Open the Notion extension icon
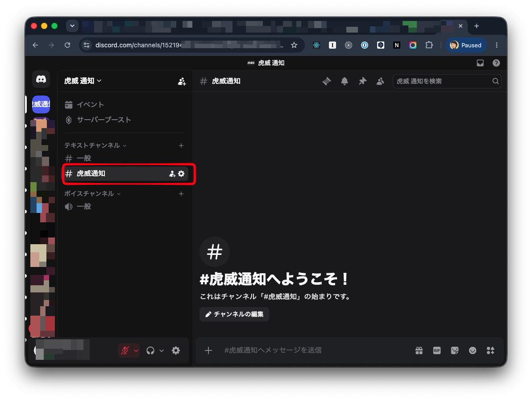The image size is (532, 400). pyautogui.click(x=397, y=45)
